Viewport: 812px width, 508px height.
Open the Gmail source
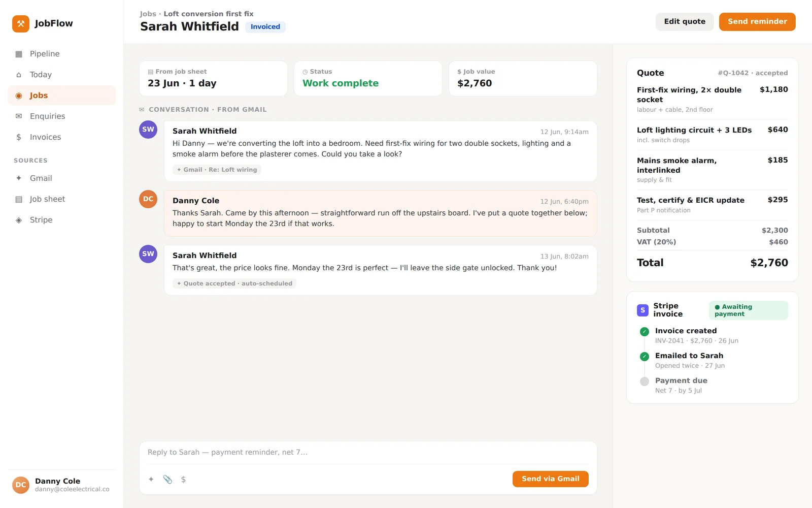pos(62,178)
